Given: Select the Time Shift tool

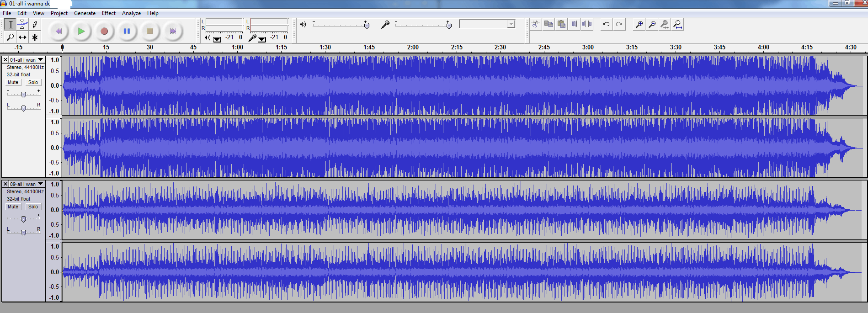Looking at the screenshot, I should click(x=22, y=37).
